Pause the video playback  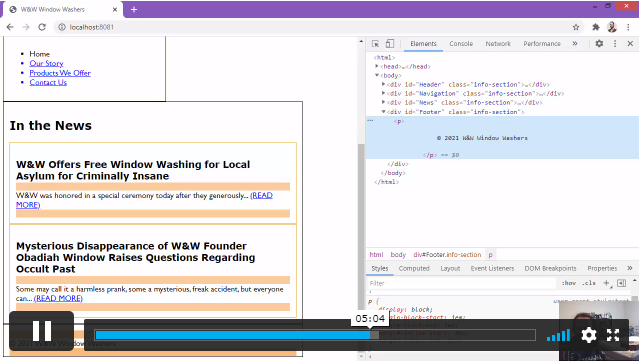42,331
